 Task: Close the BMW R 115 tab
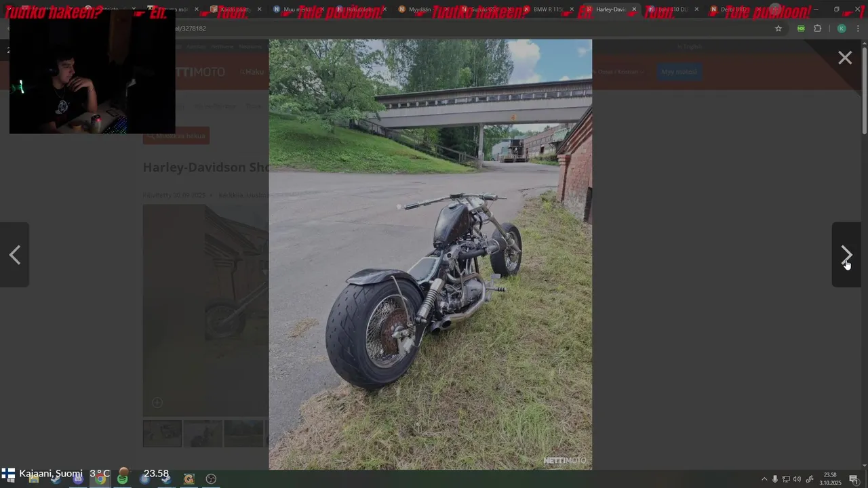coord(572,9)
